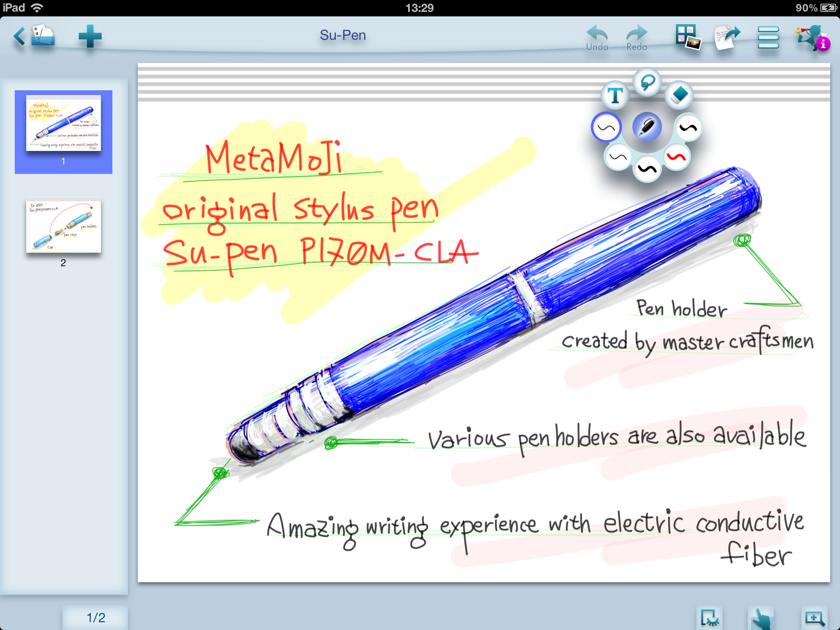Open the share and export note icon
Viewport: 840px width, 630px height.
tap(727, 37)
